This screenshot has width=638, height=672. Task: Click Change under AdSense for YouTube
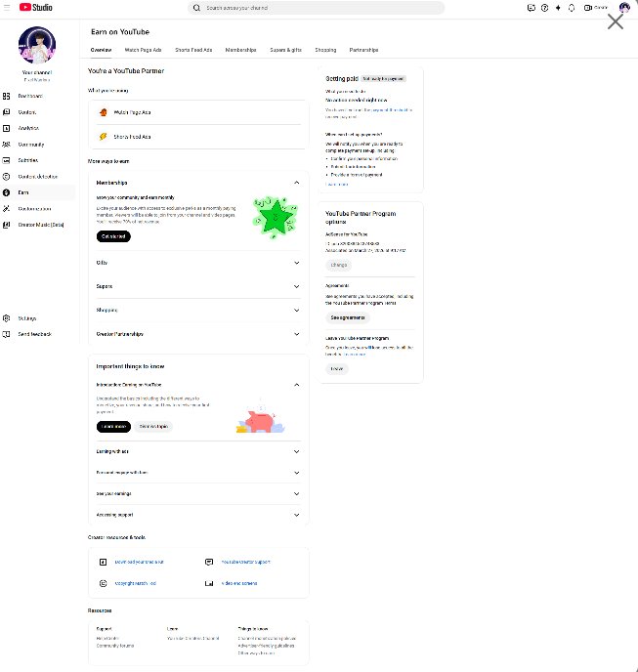(339, 265)
